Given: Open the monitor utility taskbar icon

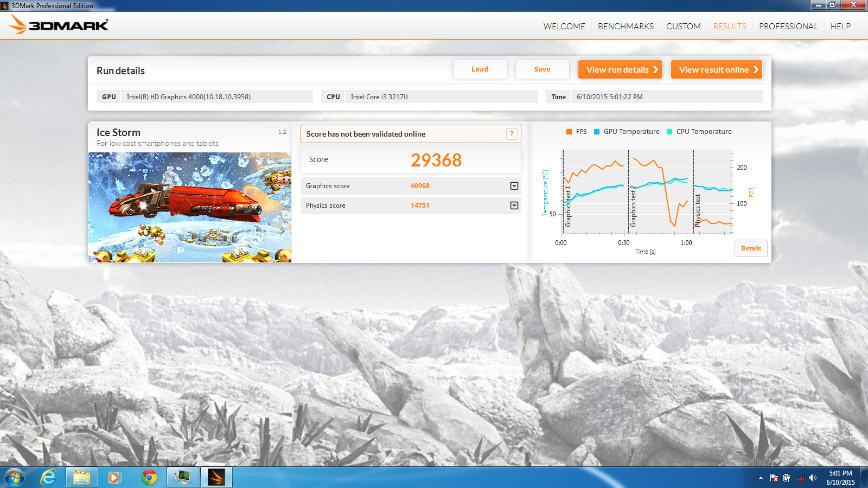Looking at the screenshot, I should [x=183, y=477].
